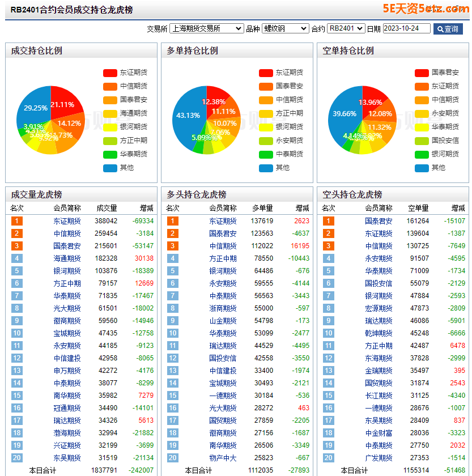The width and height of the screenshot is (472, 476).
Task: Open 广发期货 link in 空头持仓龙虎榜
Action: tap(379, 458)
